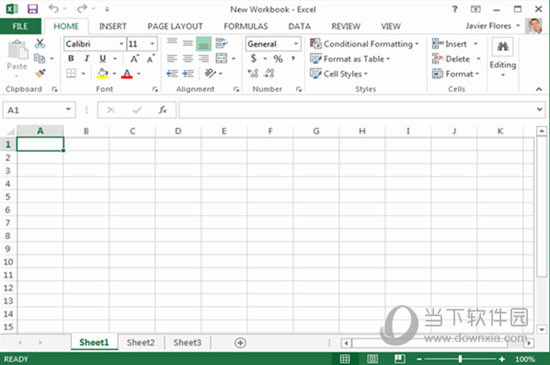
Task: Switch to Page Break Preview icon
Action: (x=400, y=359)
